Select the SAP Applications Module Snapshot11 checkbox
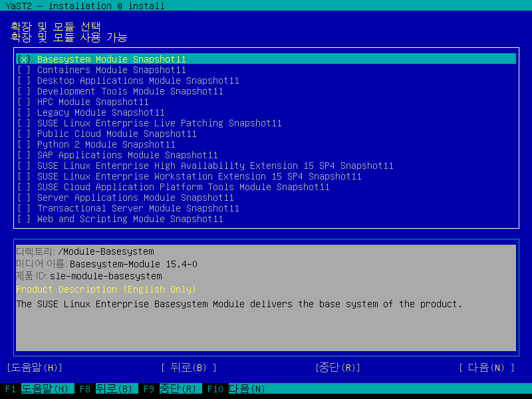Image resolution: width=532 pixels, height=399 pixels. [25, 155]
